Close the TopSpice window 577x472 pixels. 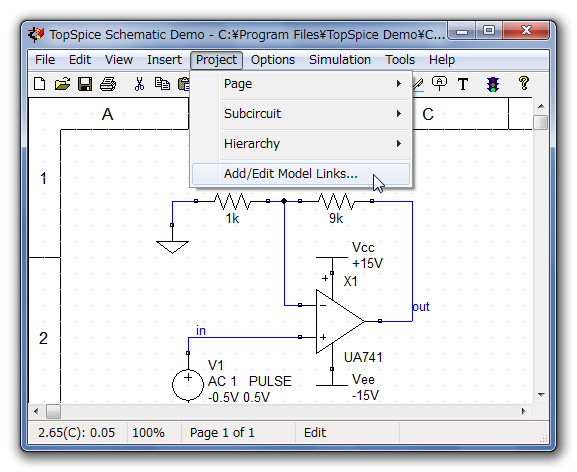(526, 31)
